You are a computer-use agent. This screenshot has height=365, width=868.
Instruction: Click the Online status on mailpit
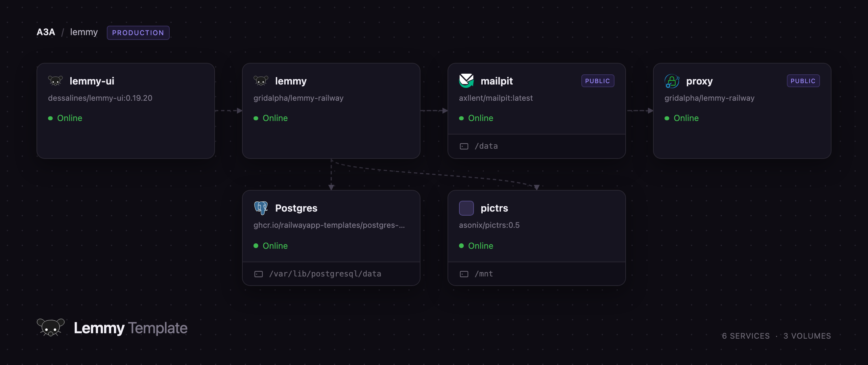(x=481, y=118)
